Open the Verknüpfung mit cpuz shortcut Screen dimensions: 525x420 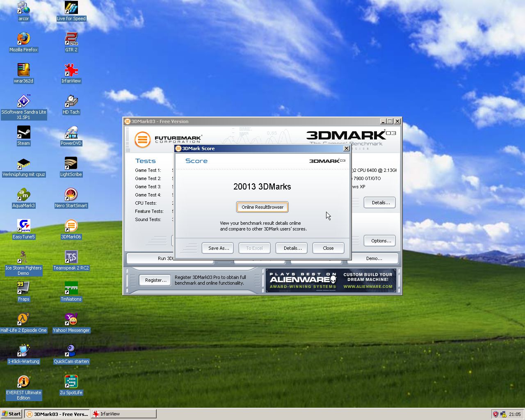(x=23, y=167)
